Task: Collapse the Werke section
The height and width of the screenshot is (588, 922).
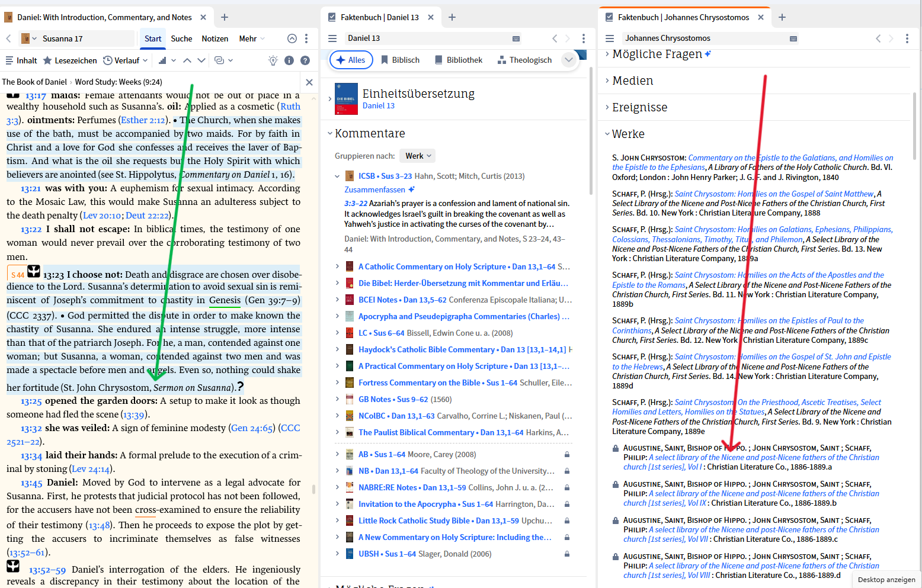Action: (628, 134)
